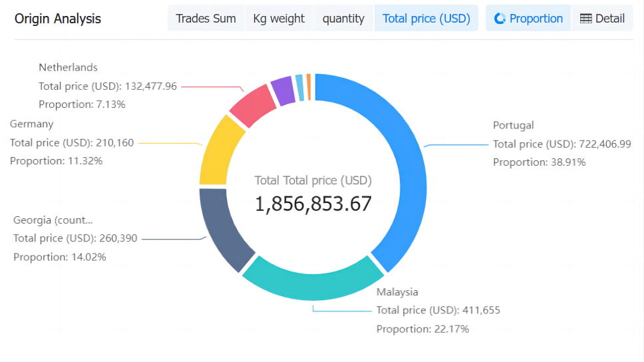The image size is (644, 362).
Task: Select the thin light-blue donut segment
Action: click(x=300, y=88)
